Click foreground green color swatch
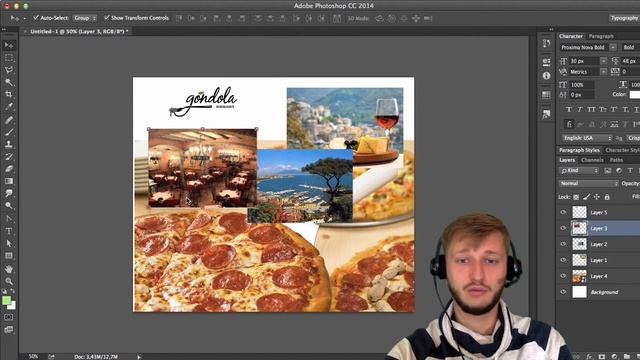The image size is (640, 360). [x=6, y=301]
